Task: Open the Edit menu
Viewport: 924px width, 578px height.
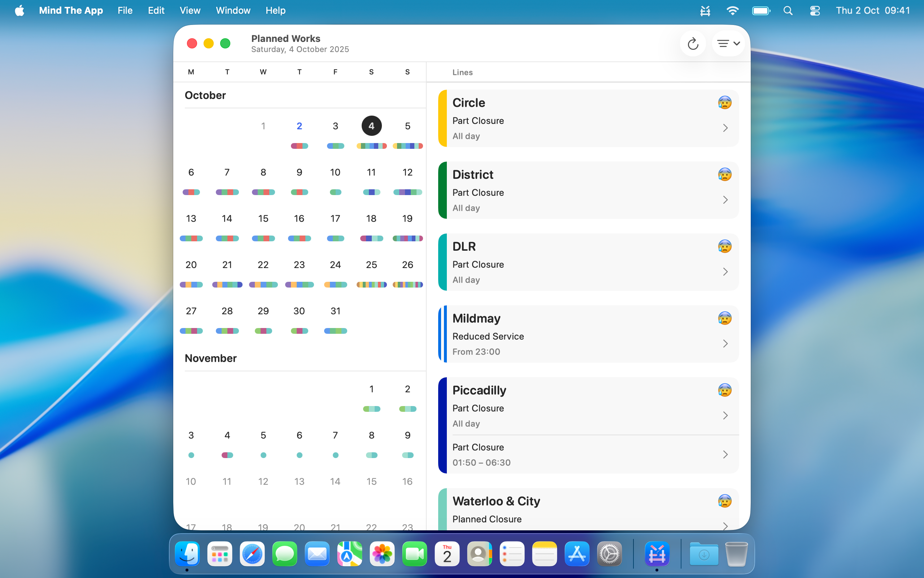Action: 156,11
